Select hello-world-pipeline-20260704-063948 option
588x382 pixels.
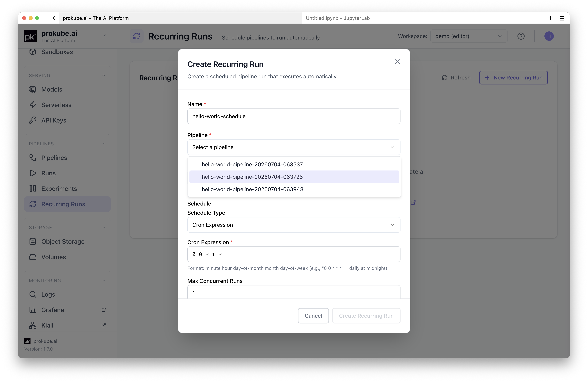click(x=294, y=189)
